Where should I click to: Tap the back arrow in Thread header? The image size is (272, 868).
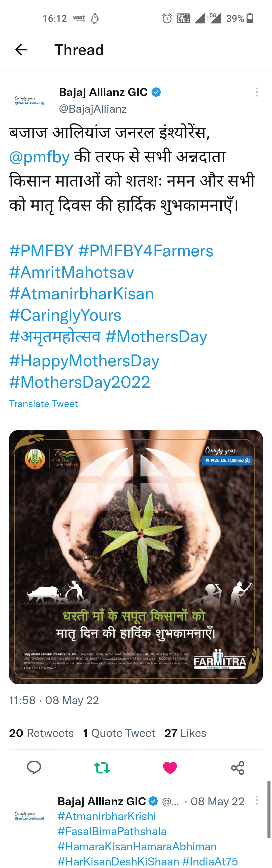21,50
